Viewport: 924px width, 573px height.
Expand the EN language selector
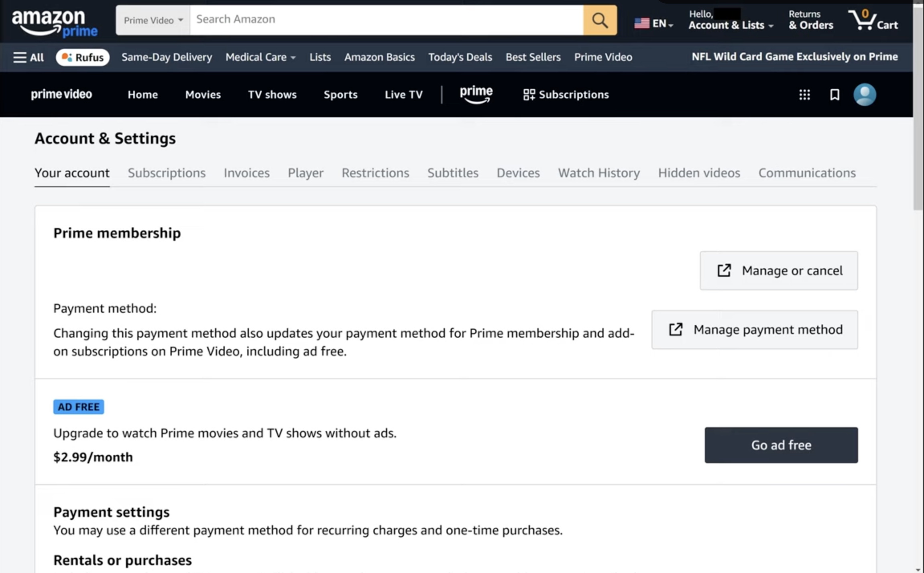[x=653, y=23]
